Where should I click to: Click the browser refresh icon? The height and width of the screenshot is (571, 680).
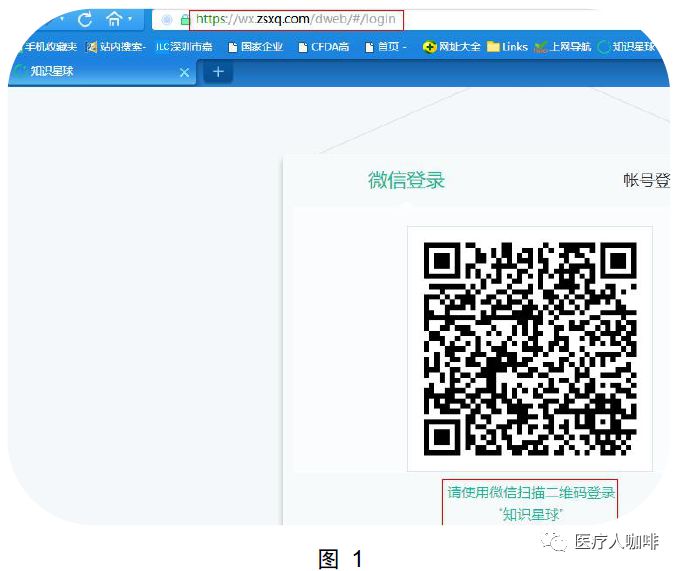85,19
